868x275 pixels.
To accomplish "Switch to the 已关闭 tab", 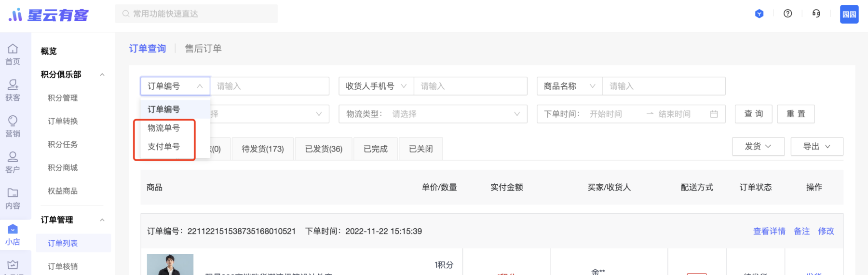I will click(421, 149).
